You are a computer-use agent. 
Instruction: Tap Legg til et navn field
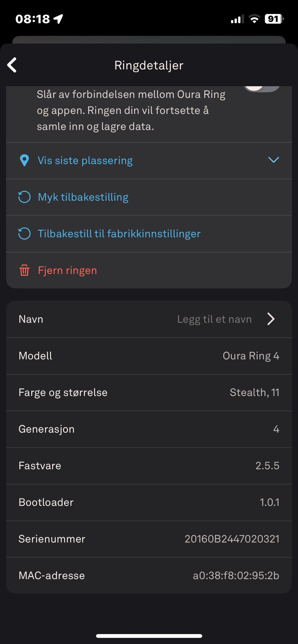click(x=214, y=319)
